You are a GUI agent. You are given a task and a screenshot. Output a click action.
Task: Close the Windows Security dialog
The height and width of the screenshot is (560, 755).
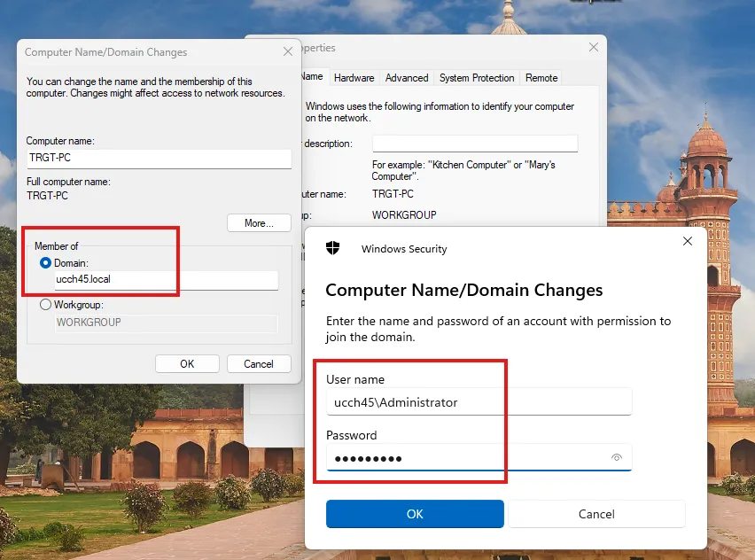coord(688,241)
